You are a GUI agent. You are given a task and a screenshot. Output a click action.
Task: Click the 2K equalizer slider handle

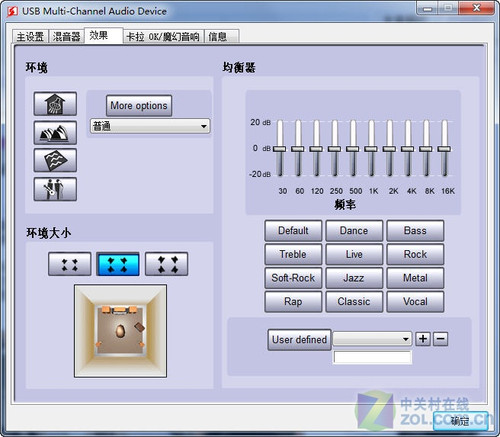tap(389, 149)
